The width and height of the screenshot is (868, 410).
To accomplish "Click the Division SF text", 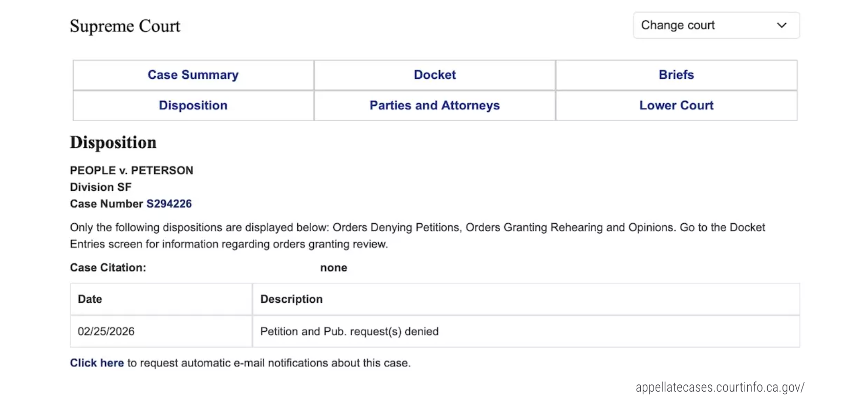I will [101, 188].
